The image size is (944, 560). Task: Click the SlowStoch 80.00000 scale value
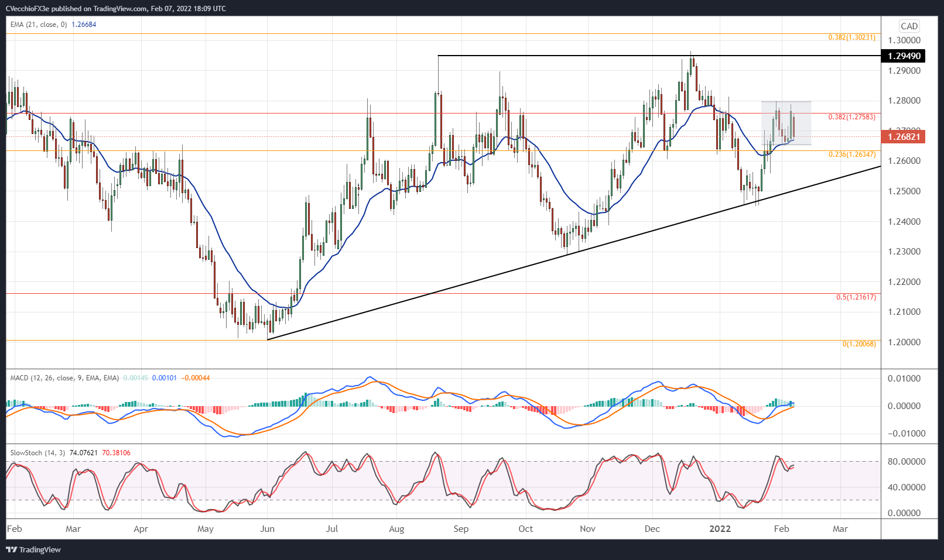point(906,462)
